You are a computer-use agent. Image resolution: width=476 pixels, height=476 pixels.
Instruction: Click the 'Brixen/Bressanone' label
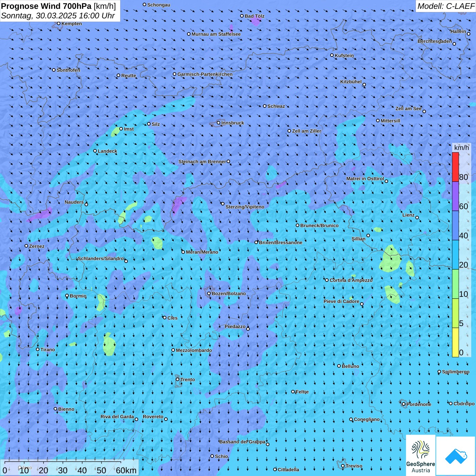[x=280, y=242]
